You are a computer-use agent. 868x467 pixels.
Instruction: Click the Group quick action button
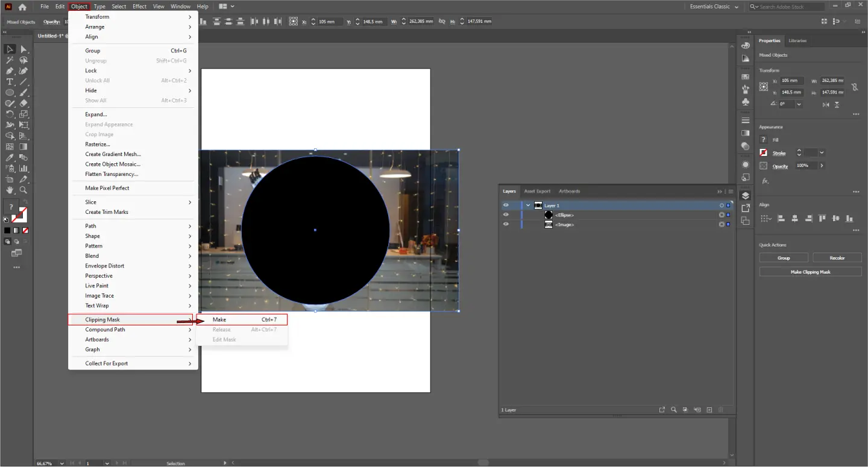pyautogui.click(x=784, y=258)
